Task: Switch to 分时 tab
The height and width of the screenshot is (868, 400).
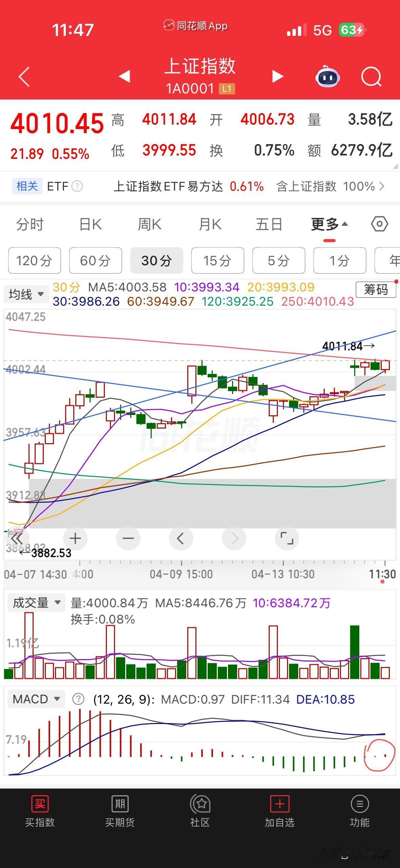Action: [30, 224]
